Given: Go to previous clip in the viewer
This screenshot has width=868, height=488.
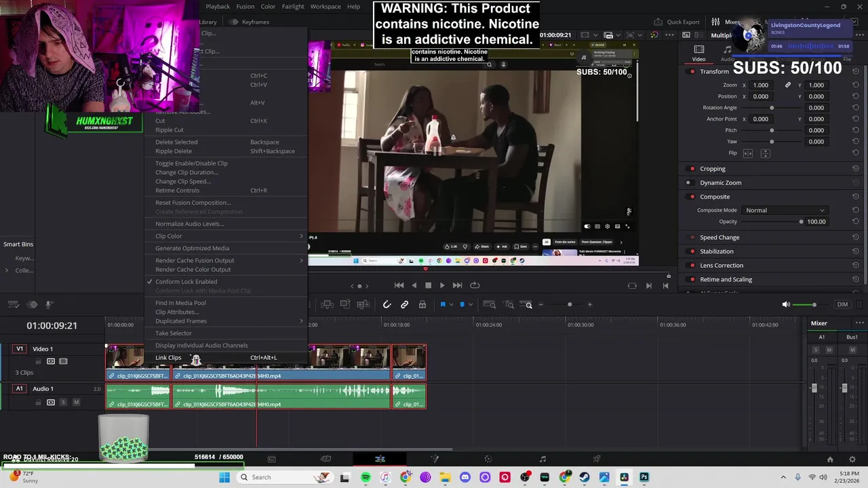Looking at the screenshot, I should [x=666, y=286].
